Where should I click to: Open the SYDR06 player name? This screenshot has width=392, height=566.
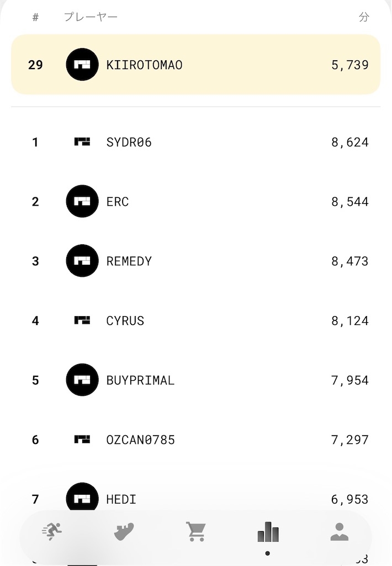(129, 142)
